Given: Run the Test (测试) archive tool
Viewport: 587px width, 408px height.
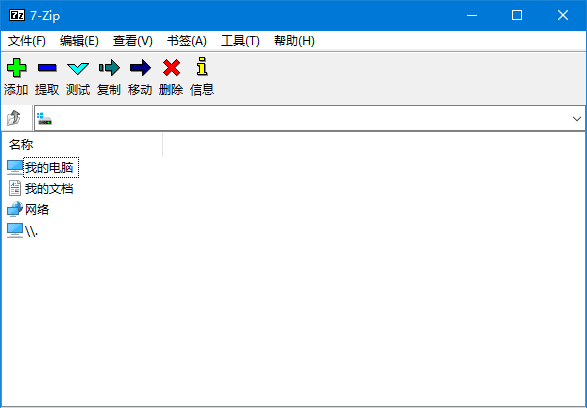Looking at the screenshot, I should click(78, 68).
